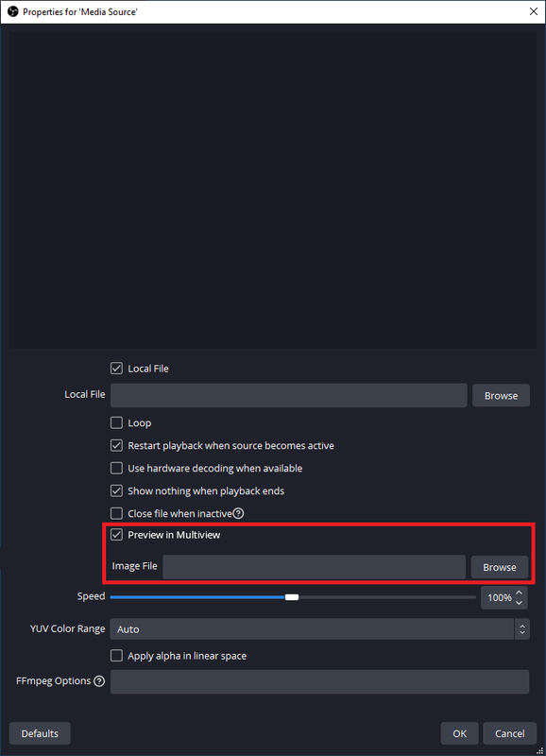Click the Speed percentage value field
Image resolution: width=546 pixels, height=756 pixels.
[x=498, y=598]
